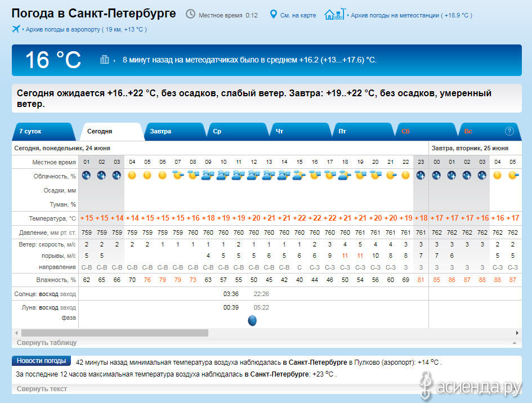Open Архив погоды на метеостанции link

[x=411, y=15]
